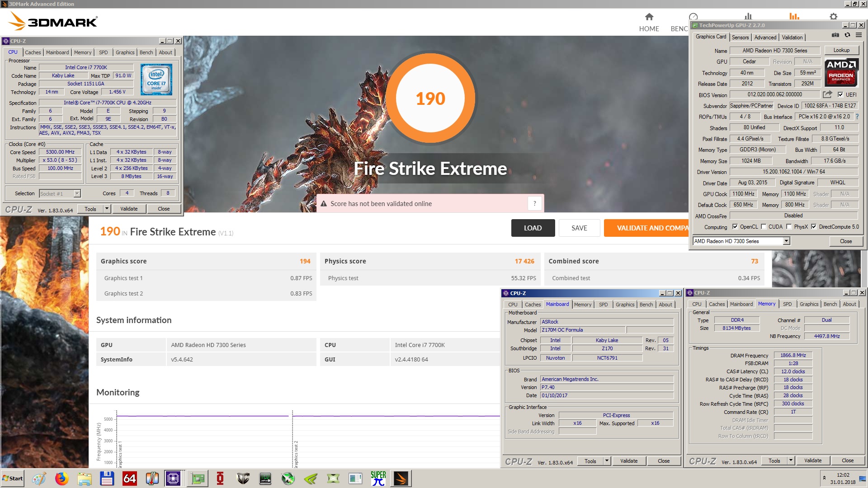Screen dimensions: 868x488
Task: Switch to Advanced tab in GPU-Z
Action: point(765,38)
